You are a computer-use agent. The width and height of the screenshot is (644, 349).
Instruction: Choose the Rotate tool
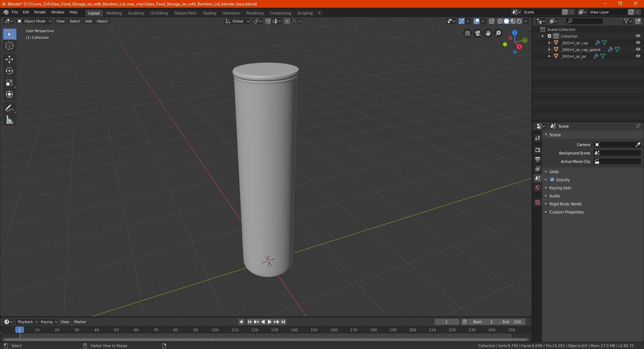coord(9,71)
